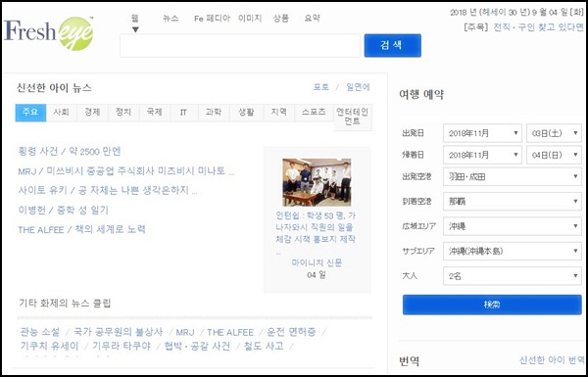Open the 협박 · 공갈 사건 topic link
Image resolution: width=588 pixels, height=377 pixels.
coord(197,346)
